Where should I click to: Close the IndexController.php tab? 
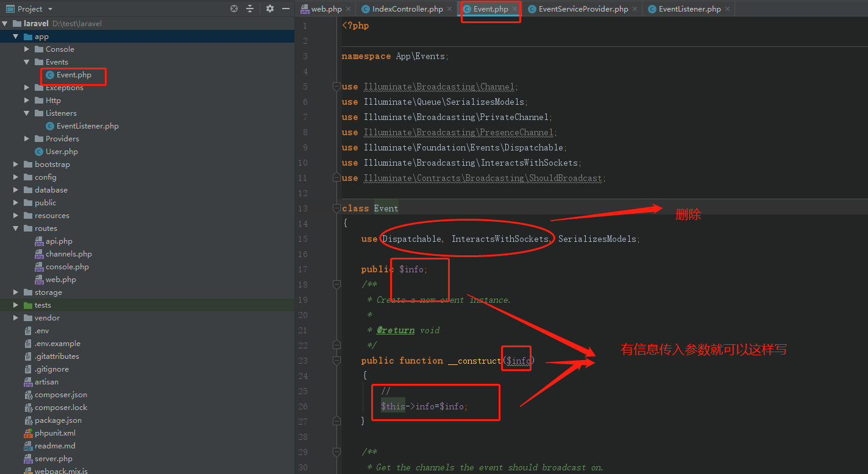[x=450, y=9]
